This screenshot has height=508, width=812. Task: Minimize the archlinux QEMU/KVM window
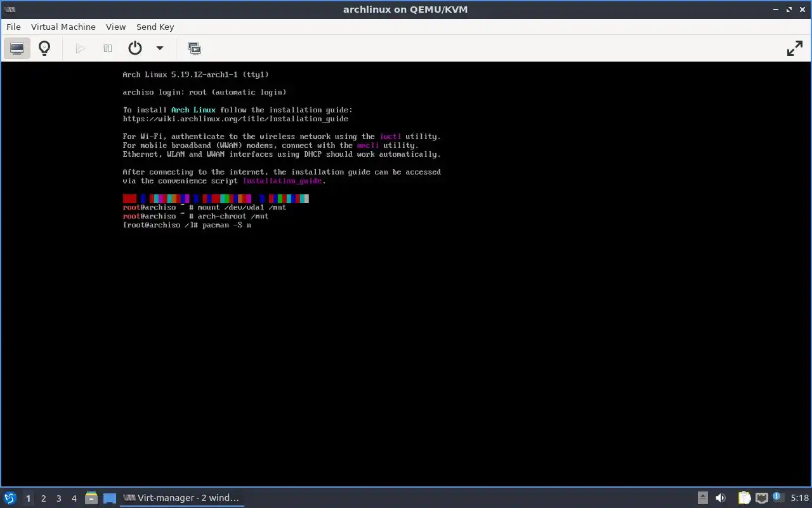click(776, 10)
